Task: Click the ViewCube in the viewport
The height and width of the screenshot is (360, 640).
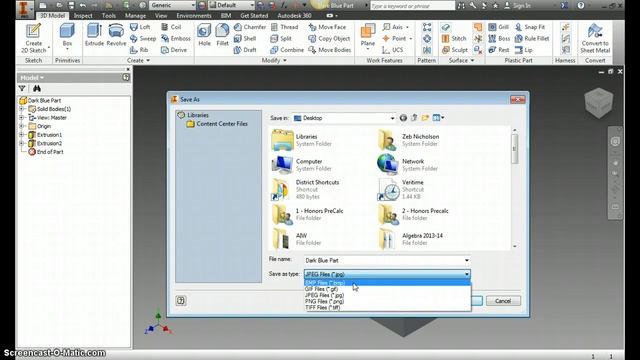Action: coord(598,102)
